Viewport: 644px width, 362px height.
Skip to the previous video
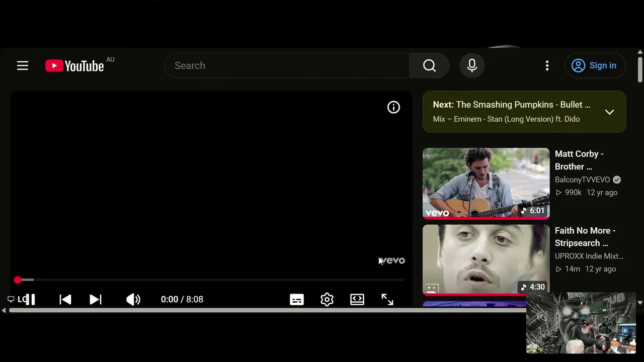point(65,300)
